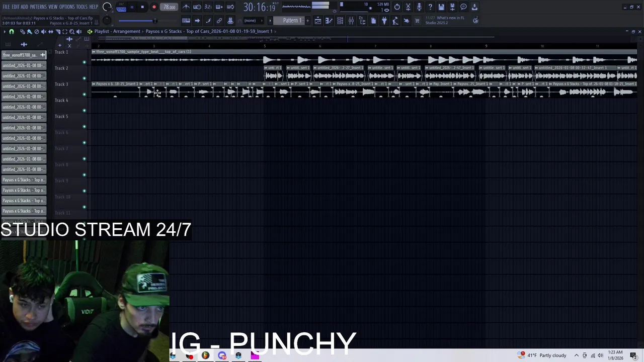Click the render/export audio file icon
This screenshot has width=644, height=362.
click(x=452, y=7)
